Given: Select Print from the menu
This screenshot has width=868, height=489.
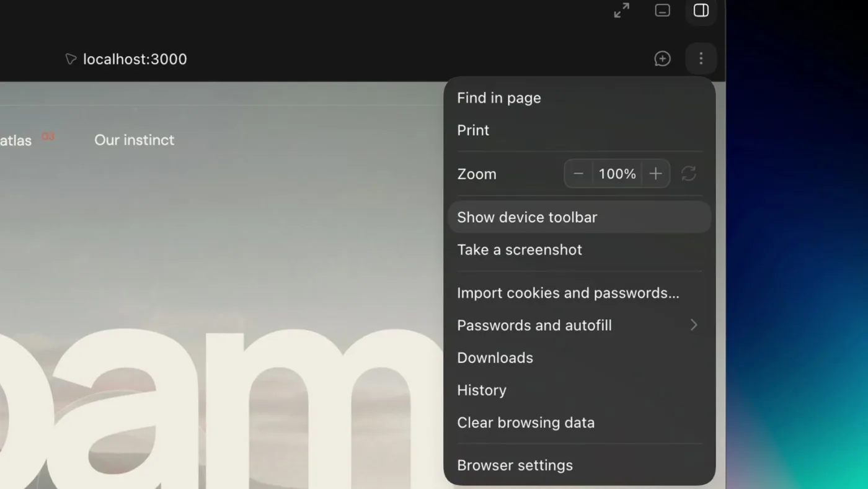Looking at the screenshot, I should (x=580, y=130).
